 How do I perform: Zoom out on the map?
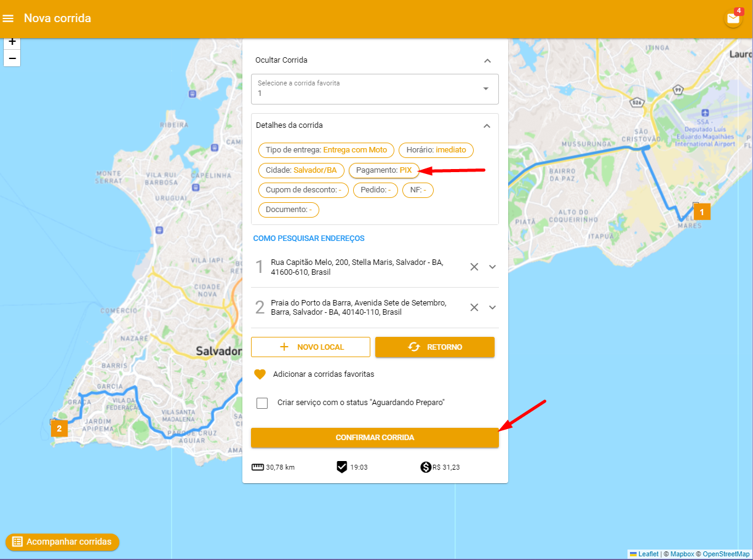(x=12, y=58)
